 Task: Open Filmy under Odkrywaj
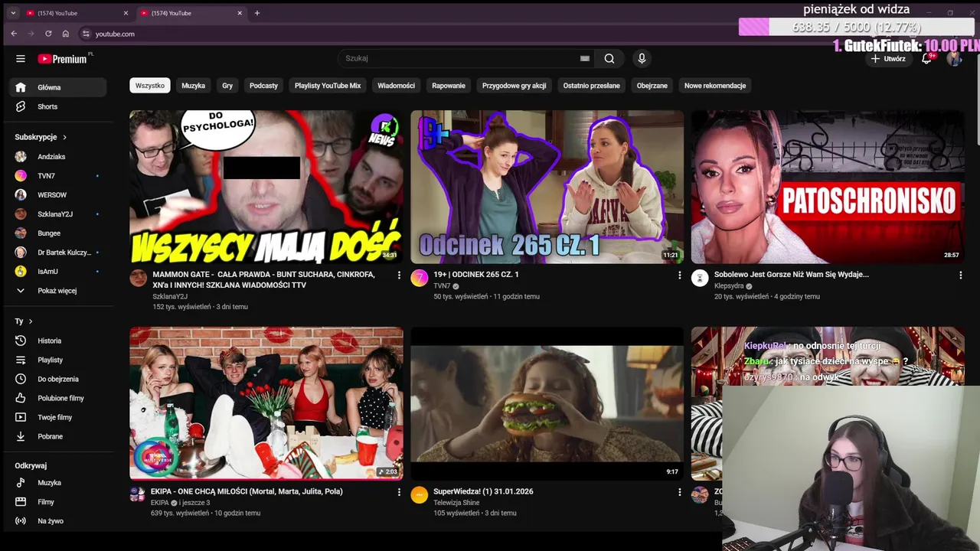58,502
